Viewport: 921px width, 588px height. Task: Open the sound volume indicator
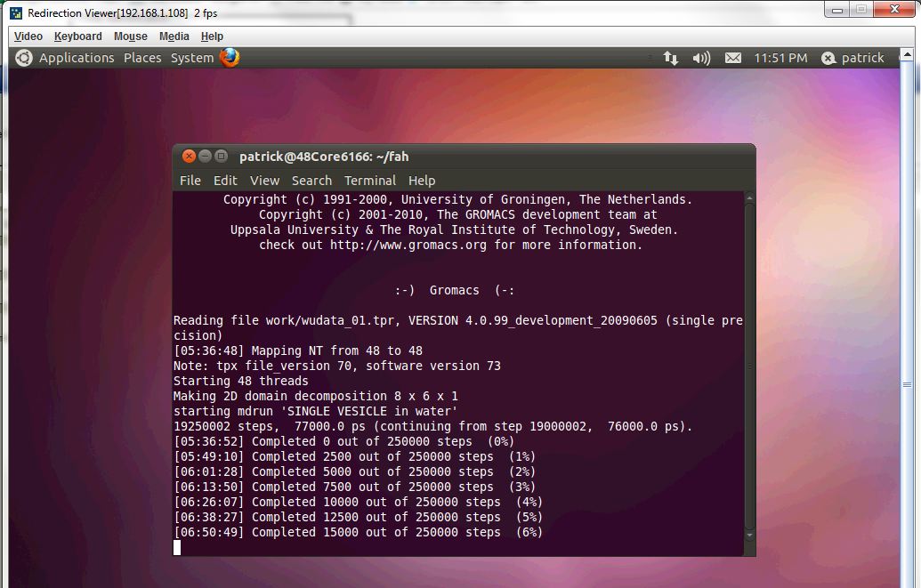[701, 58]
